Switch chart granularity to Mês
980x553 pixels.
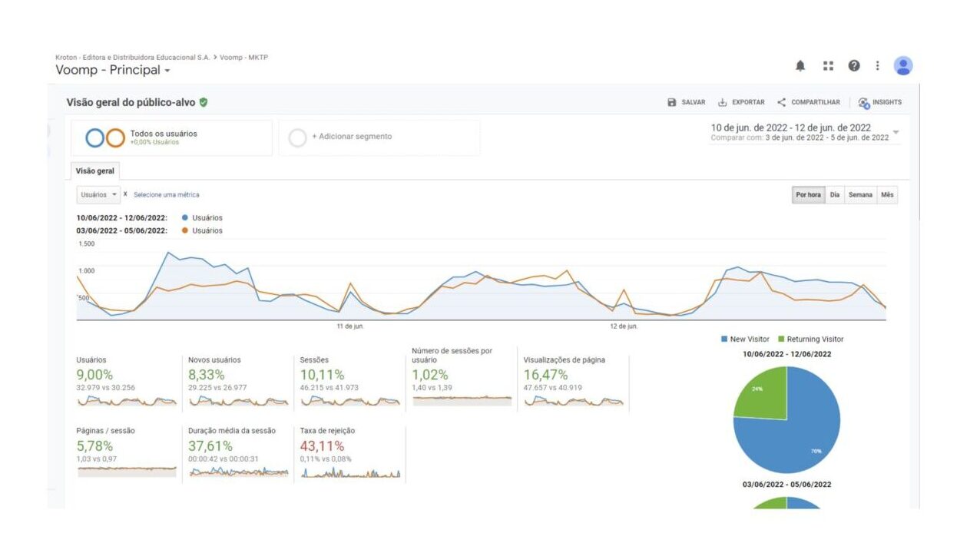[887, 195]
